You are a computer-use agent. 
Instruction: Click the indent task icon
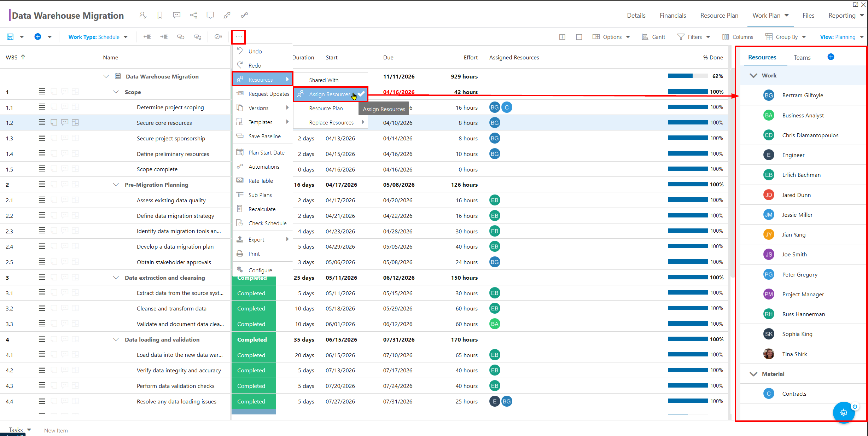[x=164, y=37]
